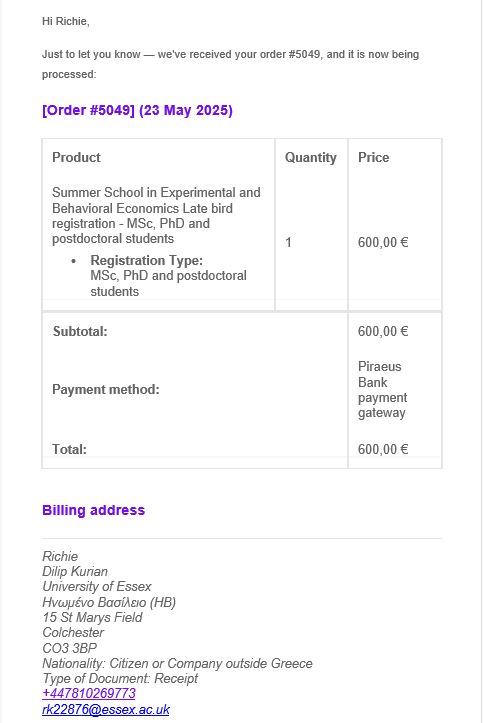The height and width of the screenshot is (723, 483).
Task: Select the Billing address heading
Action: click(x=94, y=510)
